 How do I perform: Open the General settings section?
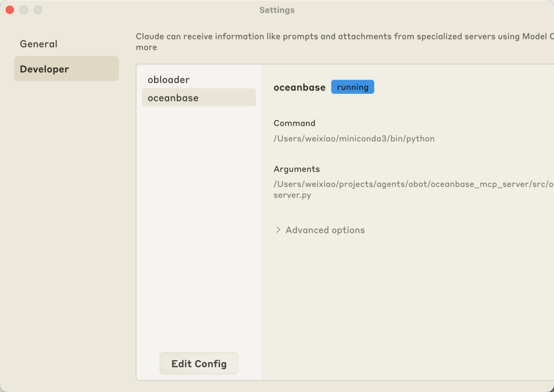pos(38,44)
